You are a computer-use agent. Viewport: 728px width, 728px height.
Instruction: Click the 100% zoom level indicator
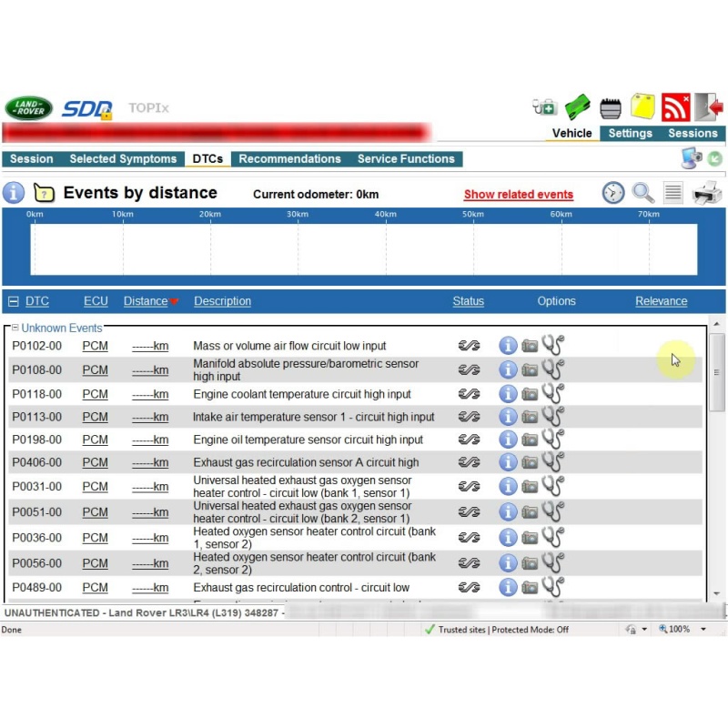click(674, 629)
